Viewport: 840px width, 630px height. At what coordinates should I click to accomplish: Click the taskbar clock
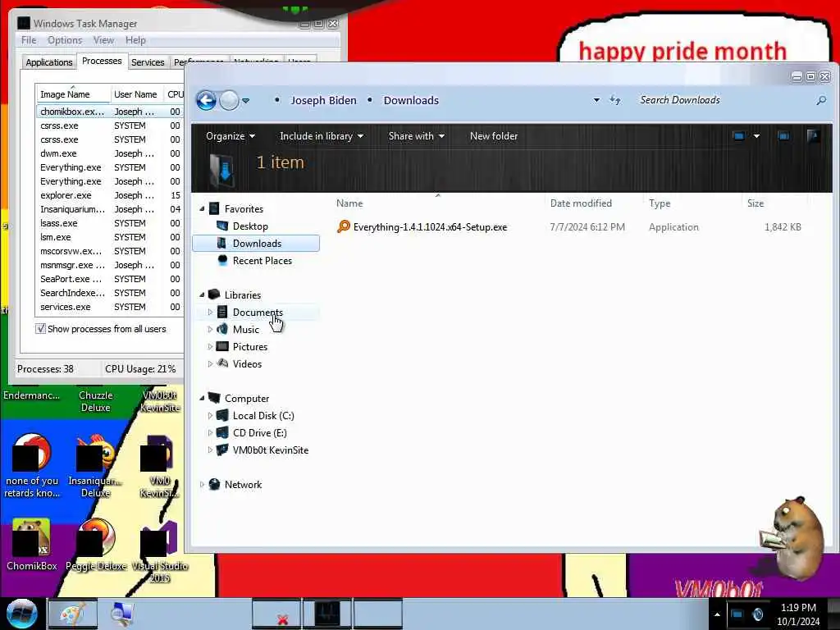pyautogui.click(x=798, y=614)
